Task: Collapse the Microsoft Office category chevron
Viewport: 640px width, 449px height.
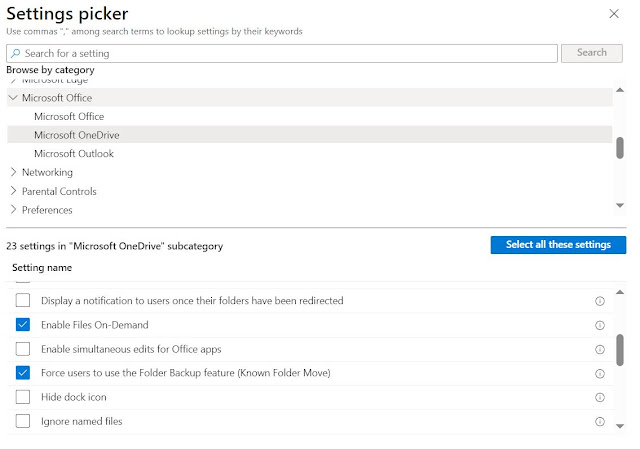Action: tap(13, 98)
